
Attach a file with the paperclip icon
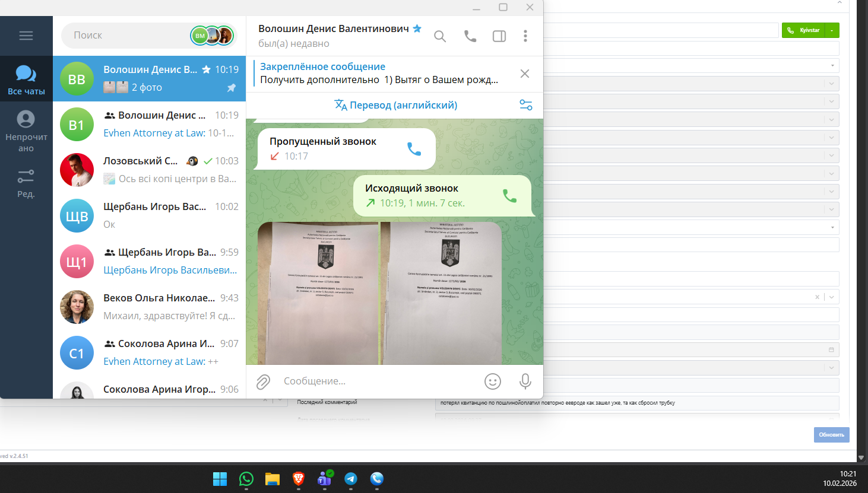coord(263,381)
